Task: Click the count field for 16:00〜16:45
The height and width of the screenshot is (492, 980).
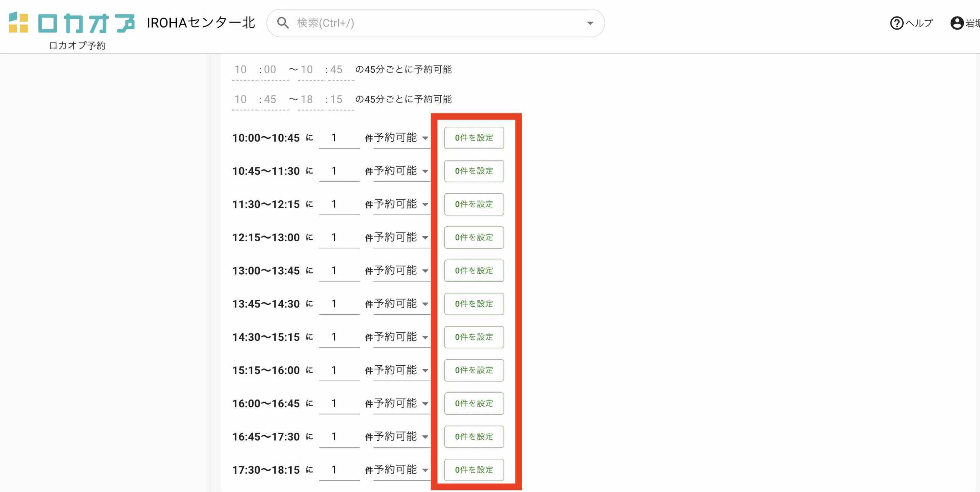Action: (x=339, y=403)
